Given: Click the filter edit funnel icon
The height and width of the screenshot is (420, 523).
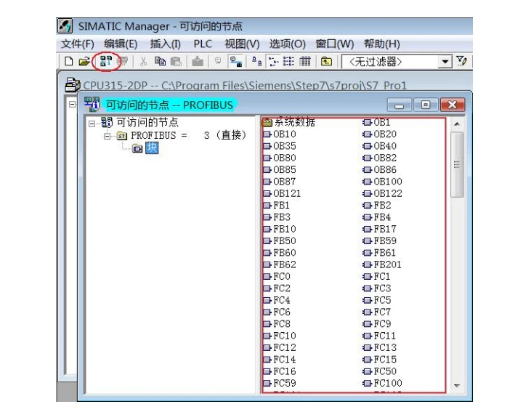Looking at the screenshot, I should click(x=462, y=61).
